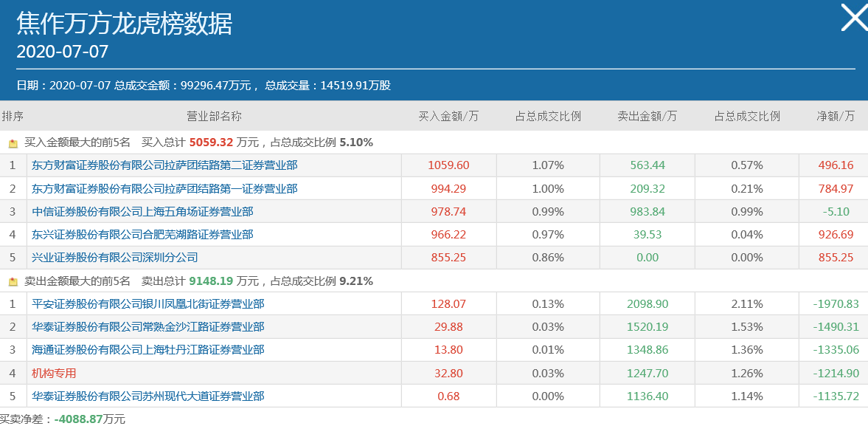Close the 龙虎榜数据 popup with the X
The image size is (868, 426).
coord(855,17)
